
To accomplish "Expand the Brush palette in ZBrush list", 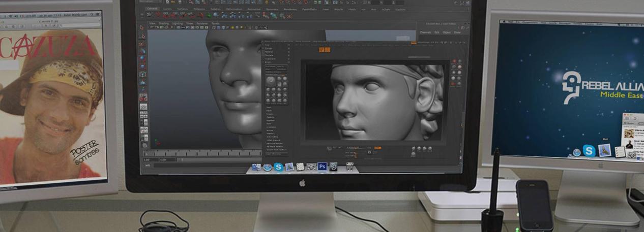I will coord(269,62).
